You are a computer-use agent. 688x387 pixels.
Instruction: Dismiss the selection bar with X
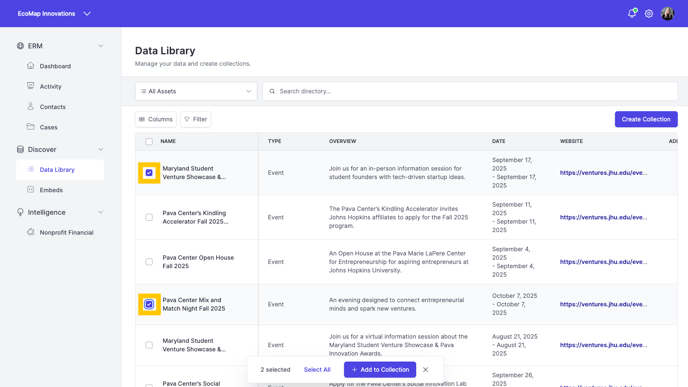(425, 369)
